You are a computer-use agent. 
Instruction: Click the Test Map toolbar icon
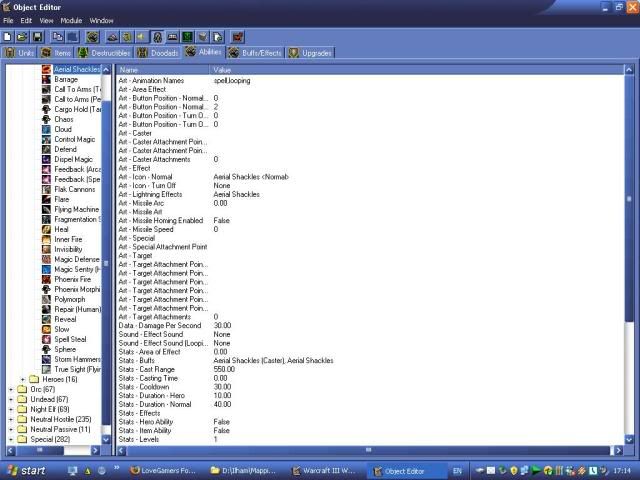click(x=238, y=37)
